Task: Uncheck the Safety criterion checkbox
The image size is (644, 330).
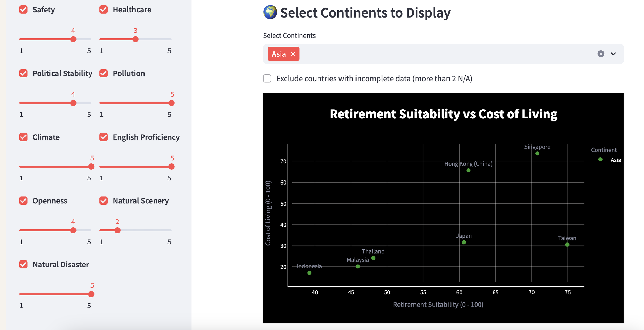Action: coord(23,10)
